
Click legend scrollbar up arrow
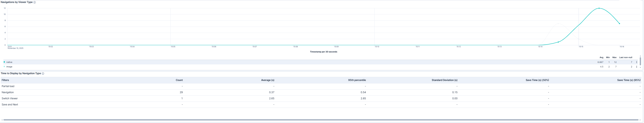[x=640, y=56]
